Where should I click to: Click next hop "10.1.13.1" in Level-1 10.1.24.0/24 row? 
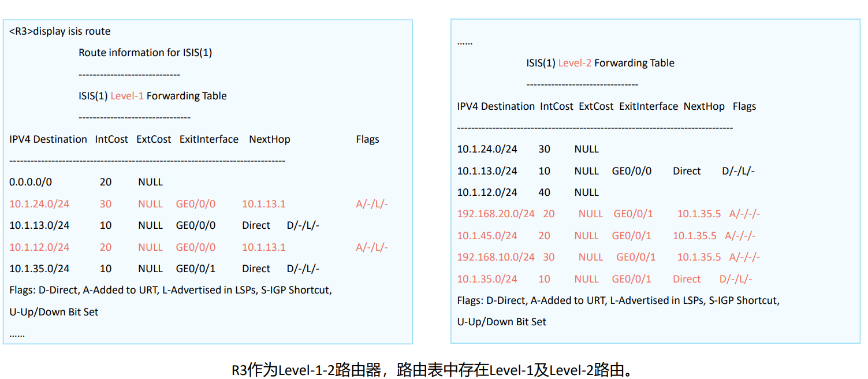click(264, 204)
